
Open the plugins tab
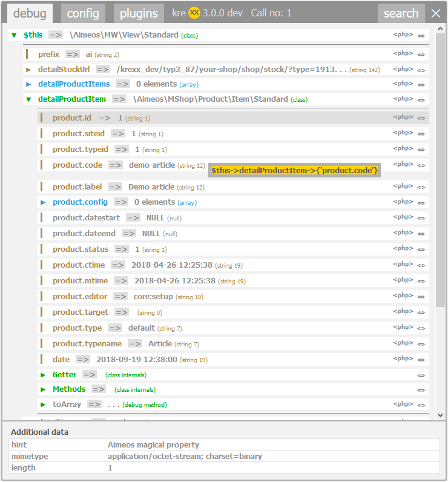(139, 13)
